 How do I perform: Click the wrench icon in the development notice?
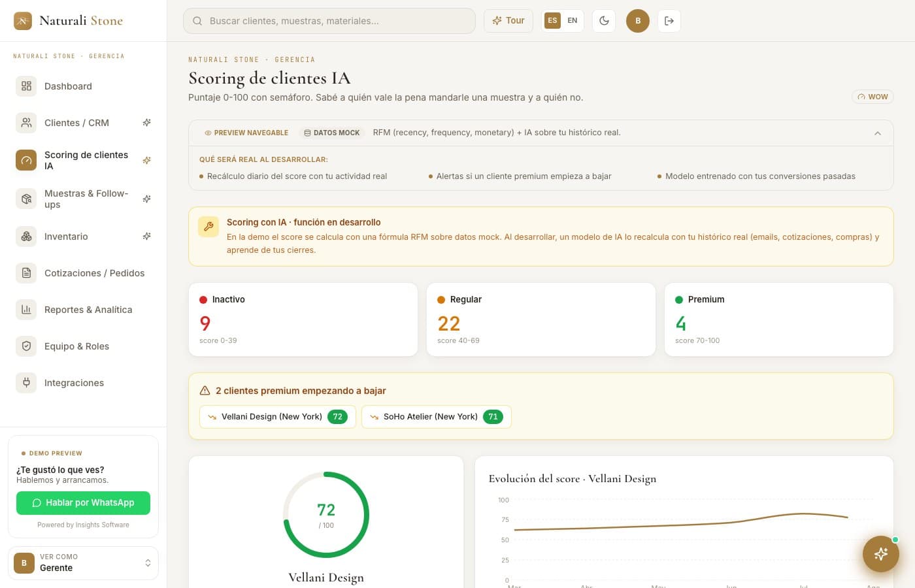(x=208, y=227)
